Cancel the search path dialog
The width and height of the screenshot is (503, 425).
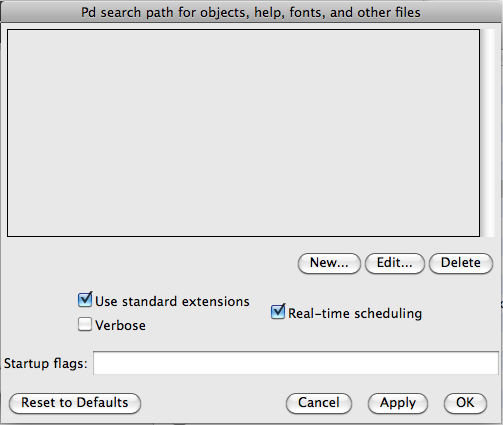(319, 403)
